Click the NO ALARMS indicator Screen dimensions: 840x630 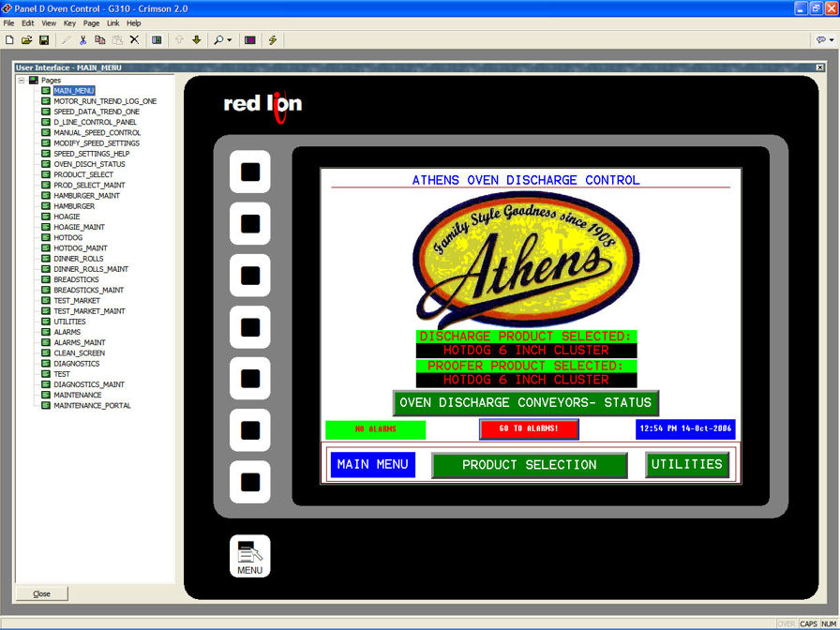tap(376, 429)
